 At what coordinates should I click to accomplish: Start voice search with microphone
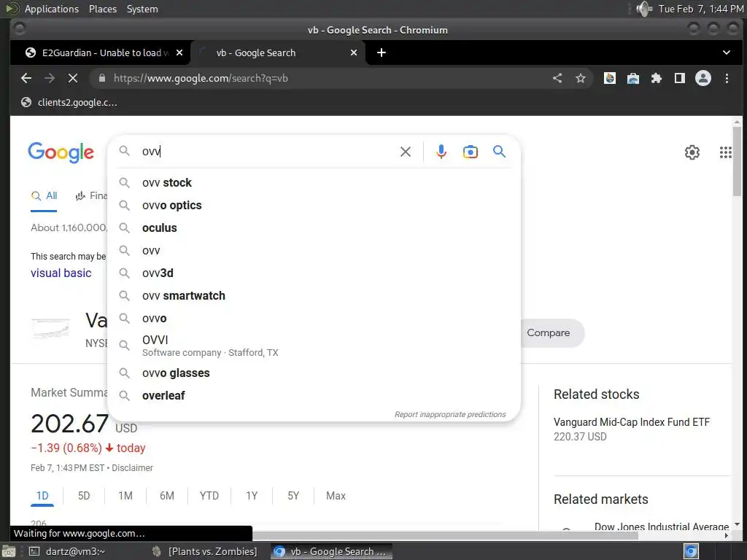tap(441, 152)
